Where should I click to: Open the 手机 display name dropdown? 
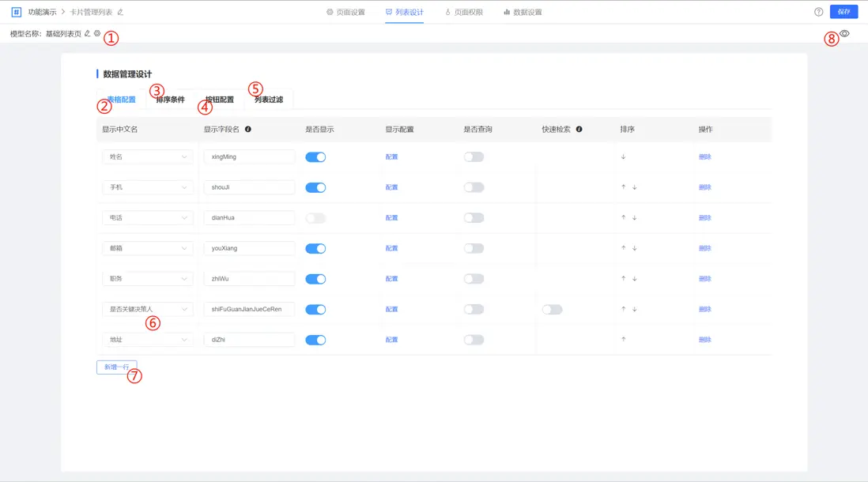[147, 187]
